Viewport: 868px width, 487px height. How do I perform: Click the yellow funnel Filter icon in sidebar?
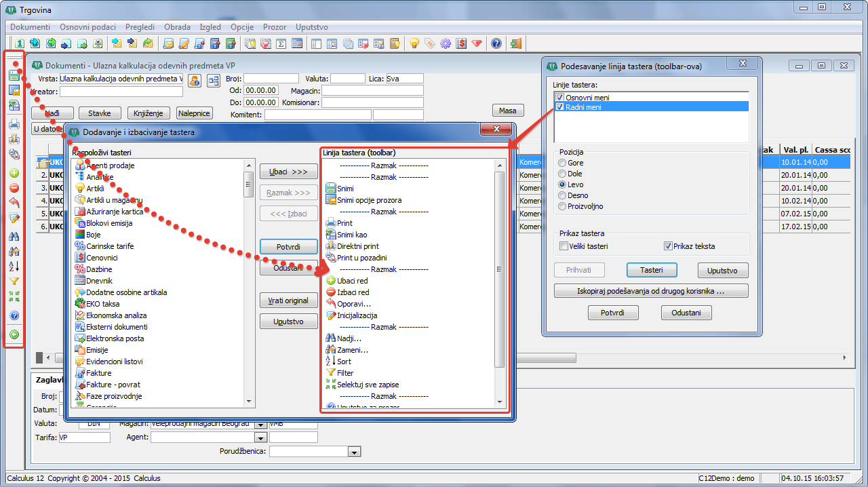(14, 281)
